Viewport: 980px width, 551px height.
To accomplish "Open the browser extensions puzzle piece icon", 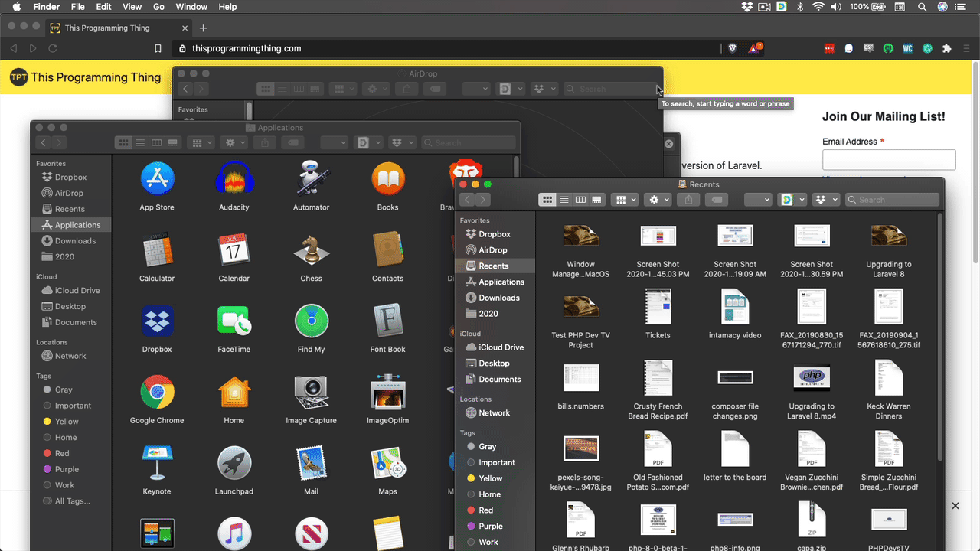I will 946,47.
